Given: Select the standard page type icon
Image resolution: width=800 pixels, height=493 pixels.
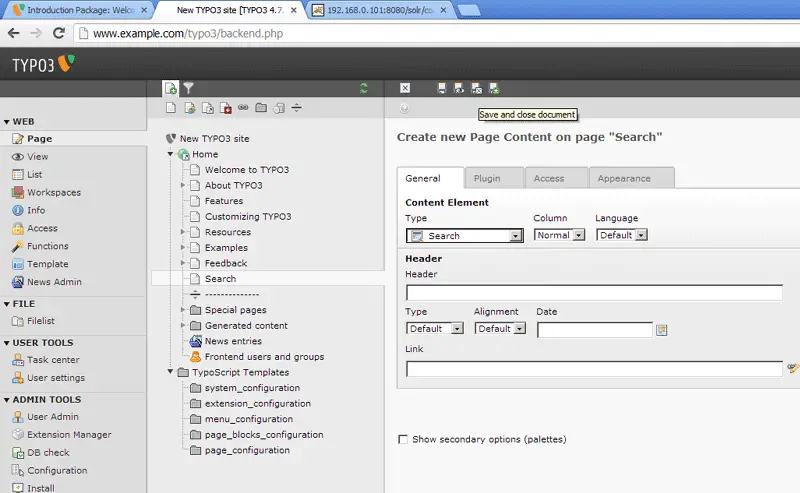Looking at the screenshot, I should (171, 108).
